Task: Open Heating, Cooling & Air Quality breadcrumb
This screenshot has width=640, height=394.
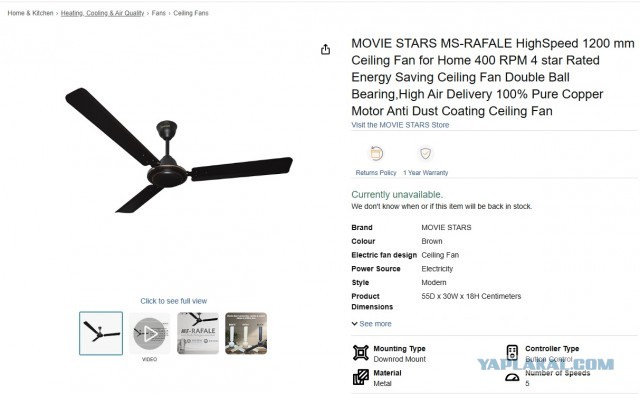Action: pos(102,13)
